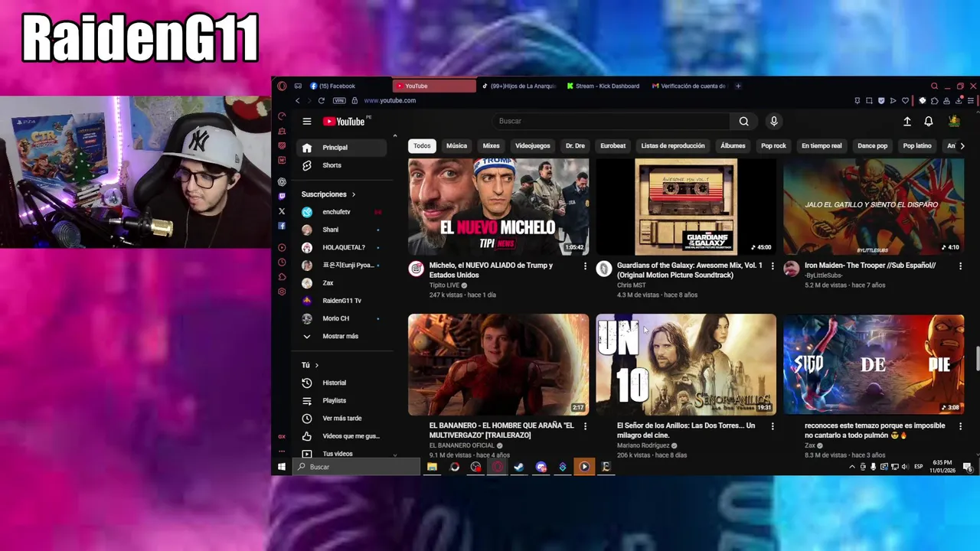The image size is (980, 551).
Task: Click the YouTube Buscar search field
Action: point(611,121)
